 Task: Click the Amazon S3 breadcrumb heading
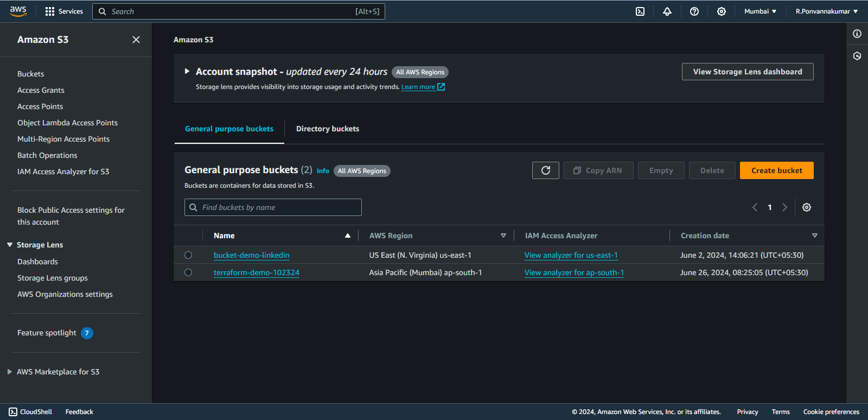(x=194, y=40)
